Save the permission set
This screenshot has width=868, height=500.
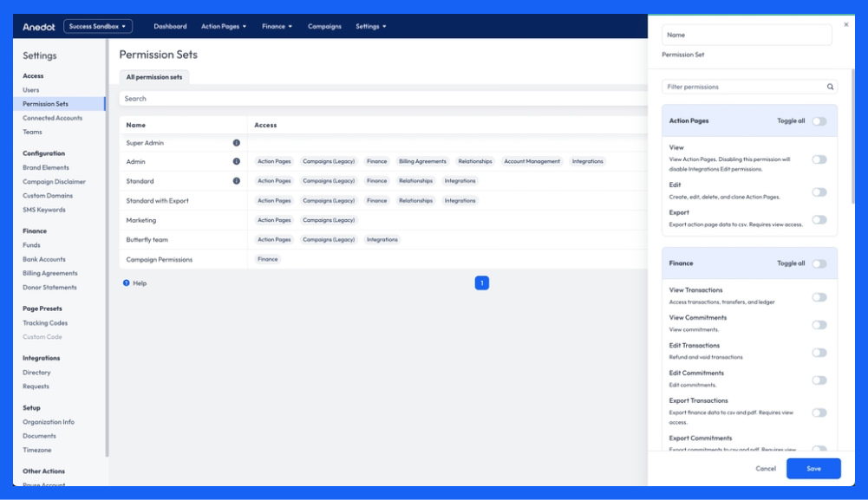(813, 468)
